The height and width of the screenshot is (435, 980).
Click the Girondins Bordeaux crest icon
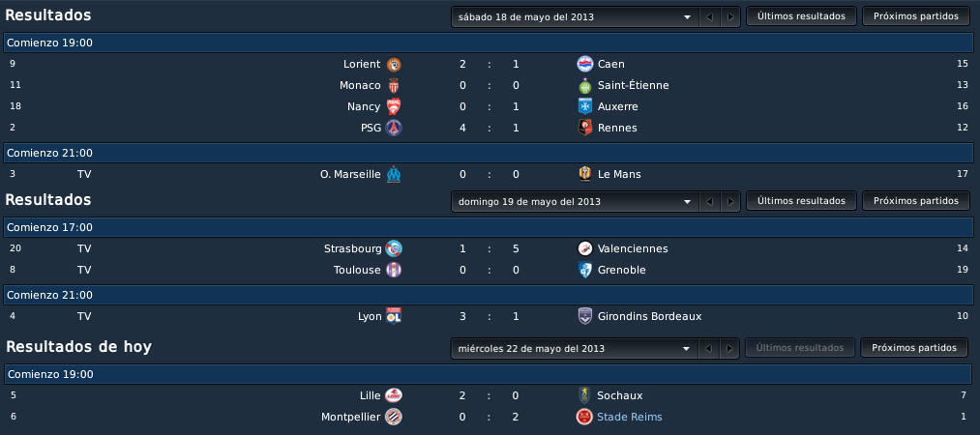point(585,316)
